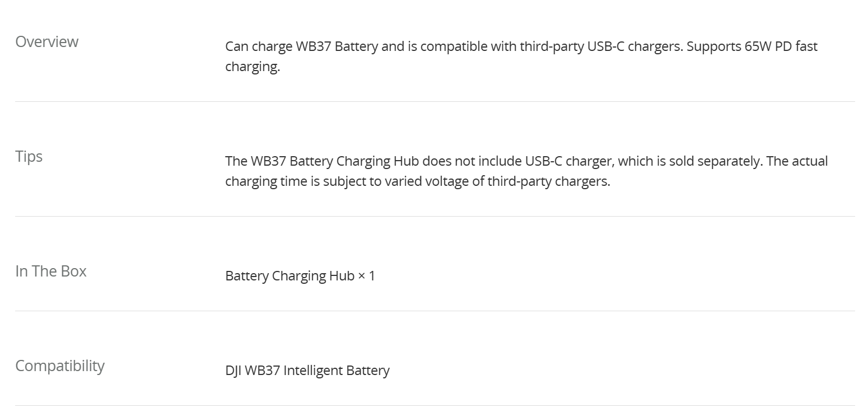Click "third-party USB-C chargers" in the Overview text
The width and height of the screenshot is (868, 417).
(x=601, y=46)
